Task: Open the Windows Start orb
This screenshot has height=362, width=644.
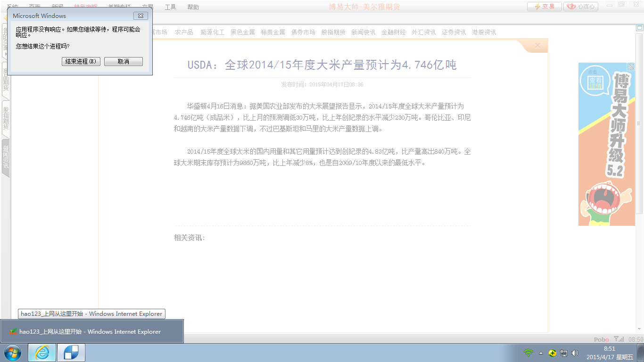Action: point(12,353)
